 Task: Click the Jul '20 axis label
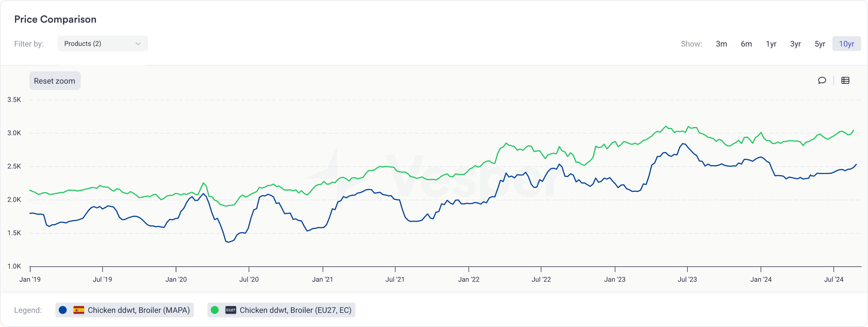tap(249, 280)
